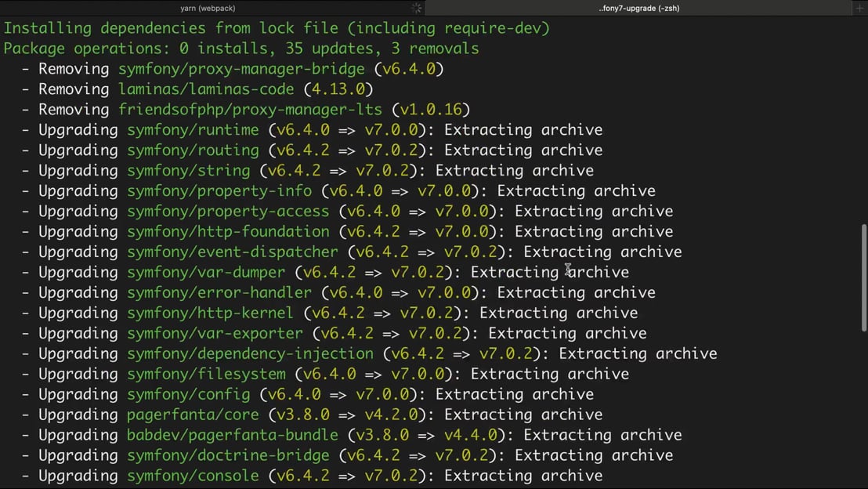
Task: Click on 'symfony/config' package name
Action: [188, 394]
